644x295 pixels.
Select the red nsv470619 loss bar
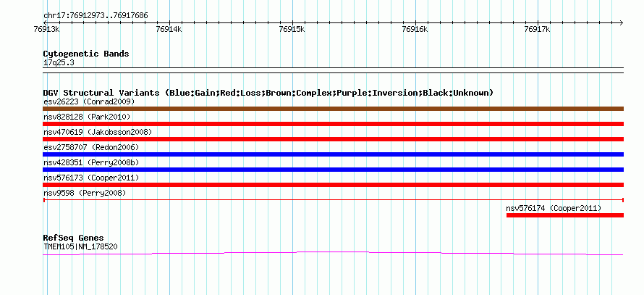click(x=333, y=139)
